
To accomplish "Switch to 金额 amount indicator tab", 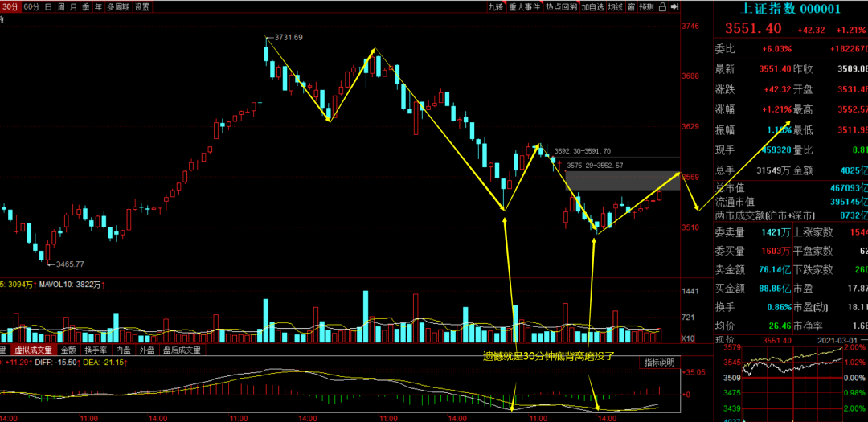I will pos(70,350).
